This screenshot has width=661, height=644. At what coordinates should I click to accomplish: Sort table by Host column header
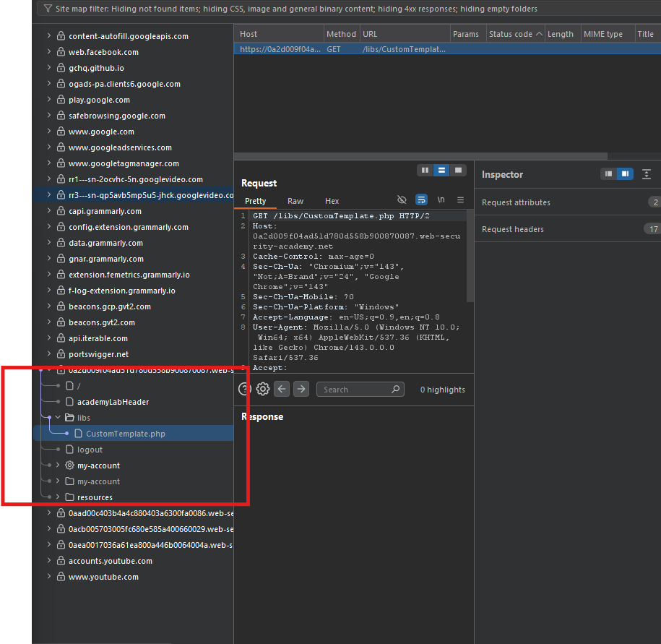pos(279,34)
